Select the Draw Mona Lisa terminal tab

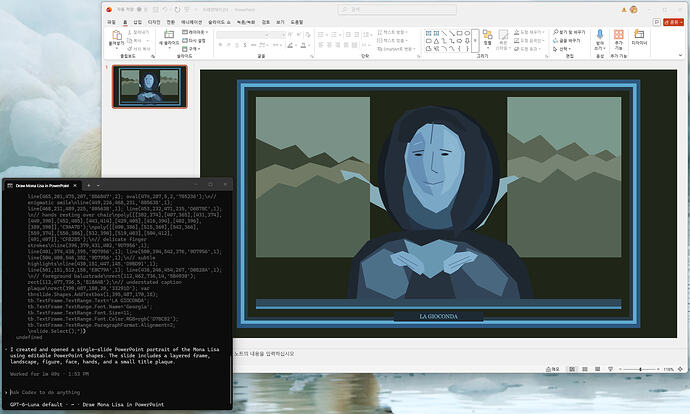pyautogui.click(x=43, y=185)
